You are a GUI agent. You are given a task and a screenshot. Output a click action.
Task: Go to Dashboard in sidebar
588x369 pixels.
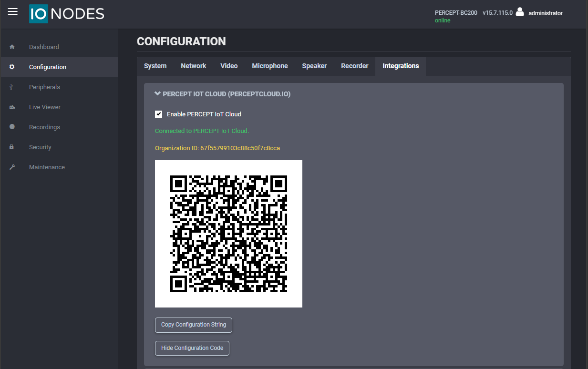click(x=59, y=47)
